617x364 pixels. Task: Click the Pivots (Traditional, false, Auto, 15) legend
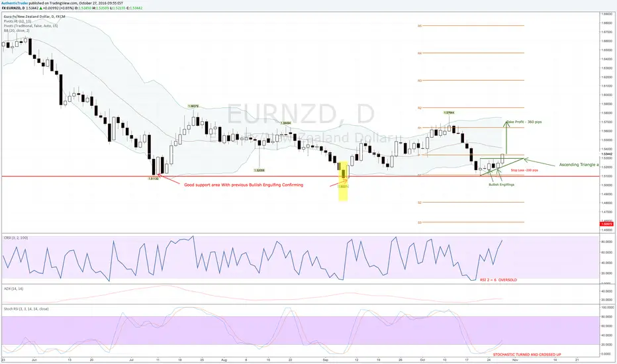pyautogui.click(x=30, y=26)
